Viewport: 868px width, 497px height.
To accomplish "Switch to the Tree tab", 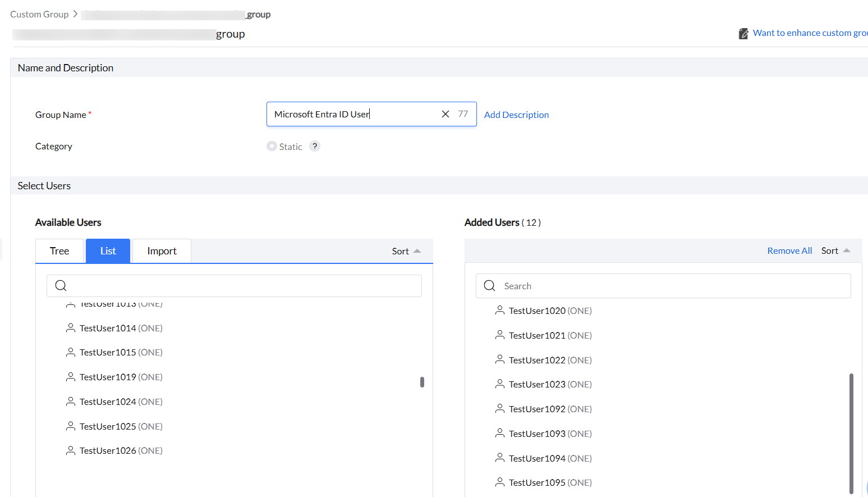I will [x=59, y=251].
